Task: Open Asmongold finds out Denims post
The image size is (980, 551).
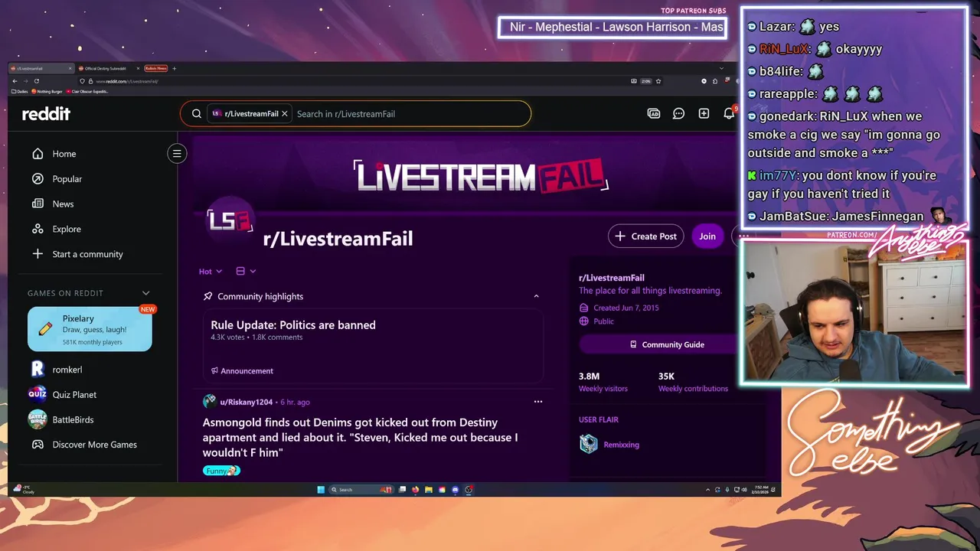Action: [361, 438]
